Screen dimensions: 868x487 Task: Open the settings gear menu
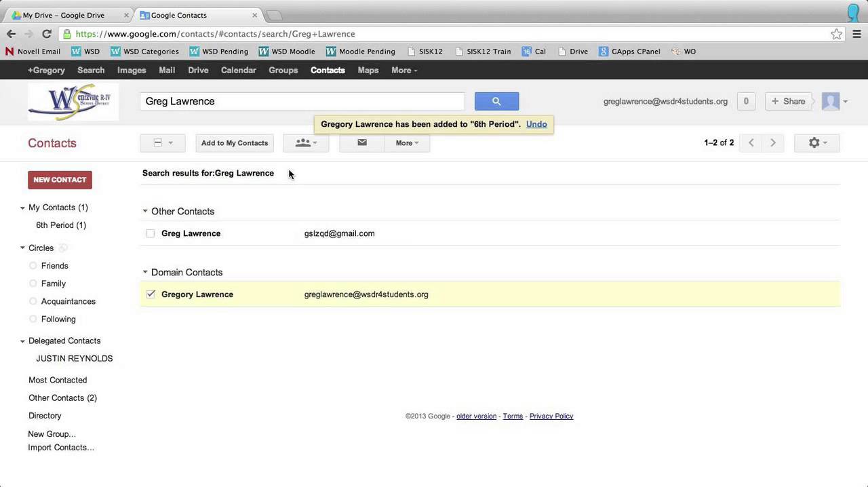click(x=817, y=142)
